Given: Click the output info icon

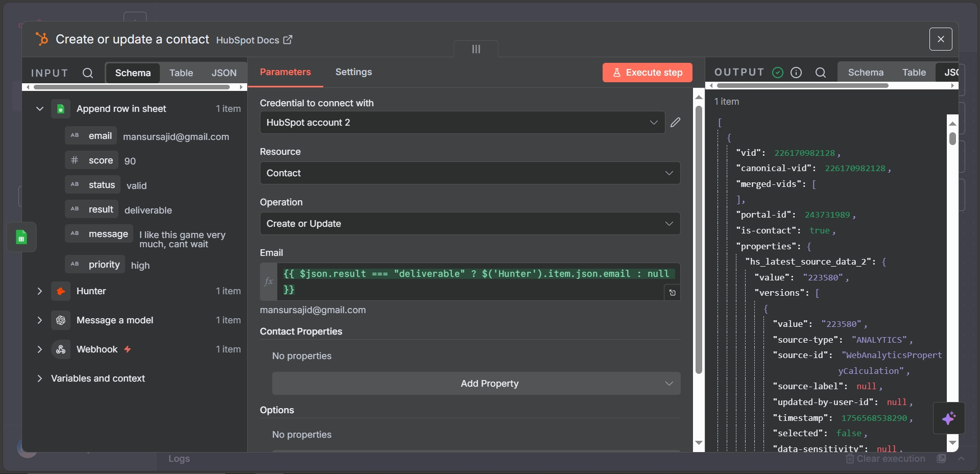Looking at the screenshot, I should (796, 73).
